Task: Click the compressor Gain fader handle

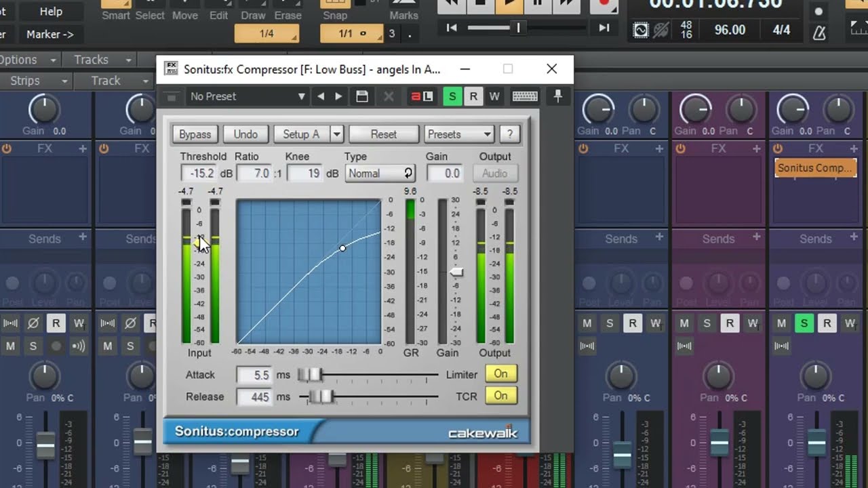Action: pos(457,272)
